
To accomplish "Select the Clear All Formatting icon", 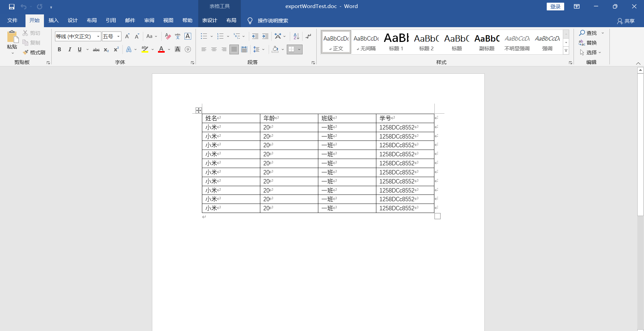I will click(167, 36).
